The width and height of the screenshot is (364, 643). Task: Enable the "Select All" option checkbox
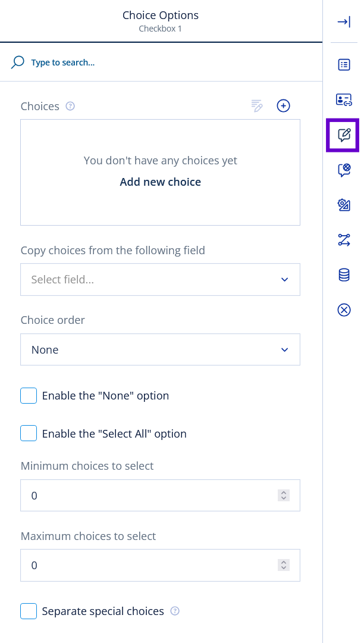(29, 433)
